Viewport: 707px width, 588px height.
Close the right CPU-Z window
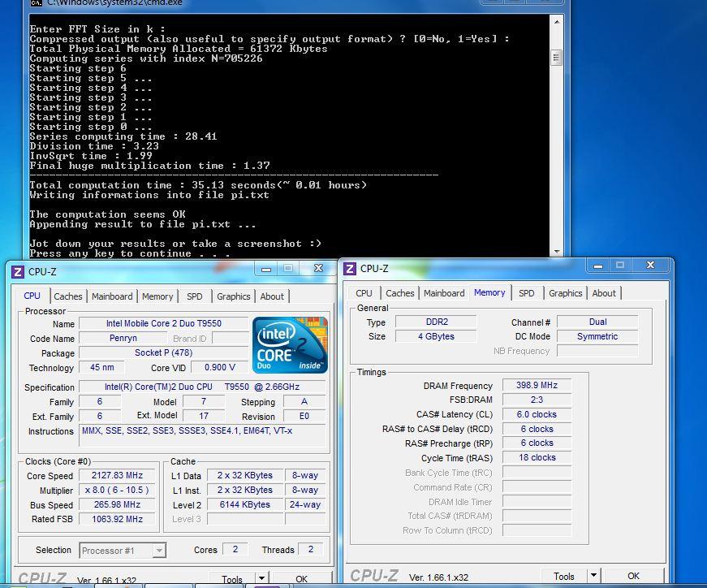(x=650, y=266)
